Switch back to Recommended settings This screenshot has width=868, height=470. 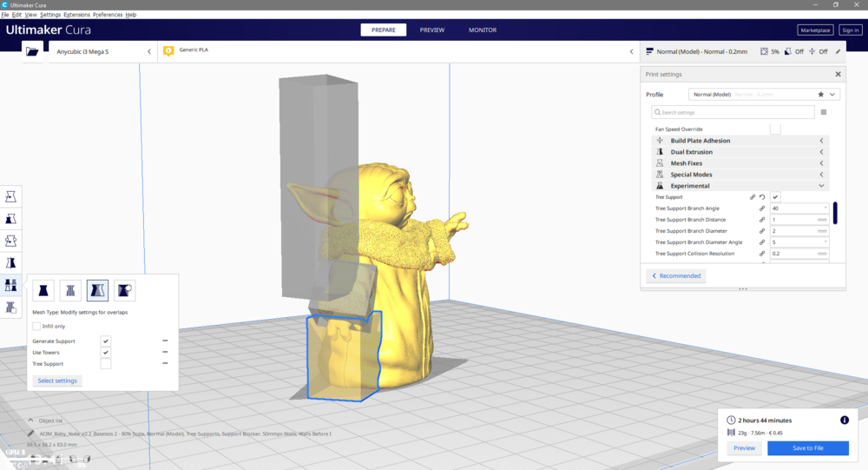tap(676, 275)
